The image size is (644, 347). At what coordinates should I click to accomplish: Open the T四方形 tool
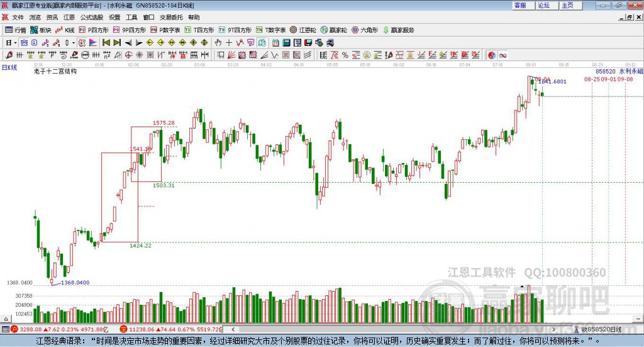199,30
